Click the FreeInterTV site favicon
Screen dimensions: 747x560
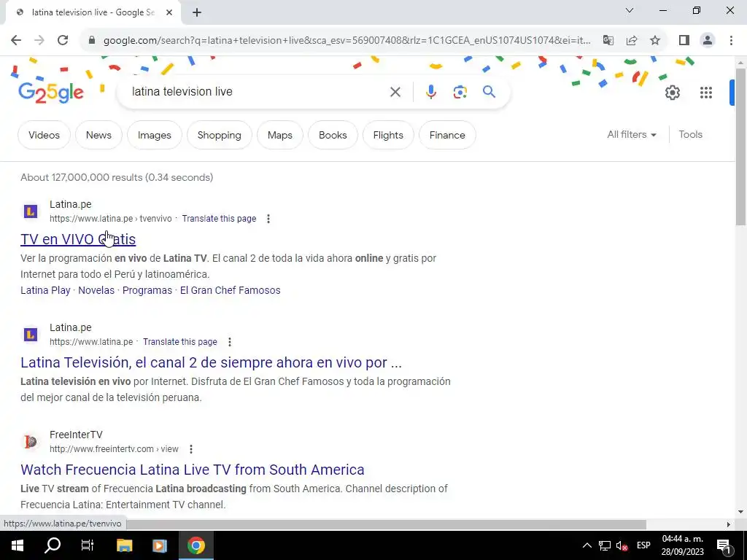[x=31, y=441]
